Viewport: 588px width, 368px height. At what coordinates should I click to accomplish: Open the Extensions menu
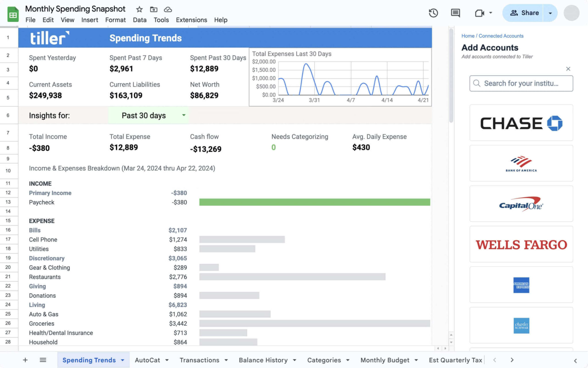(x=191, y=20)
